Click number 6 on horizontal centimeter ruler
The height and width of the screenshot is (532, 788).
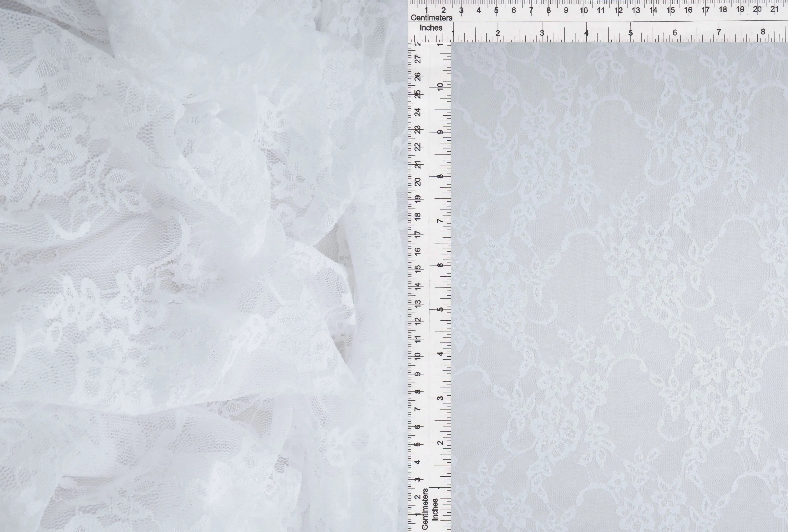tap(514, 11)
